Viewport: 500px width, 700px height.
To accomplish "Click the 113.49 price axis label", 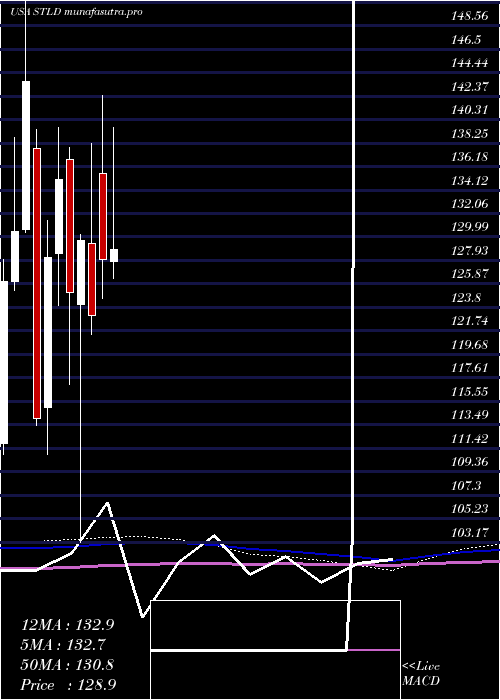I will pyautogui.click(x=470, y=415).
